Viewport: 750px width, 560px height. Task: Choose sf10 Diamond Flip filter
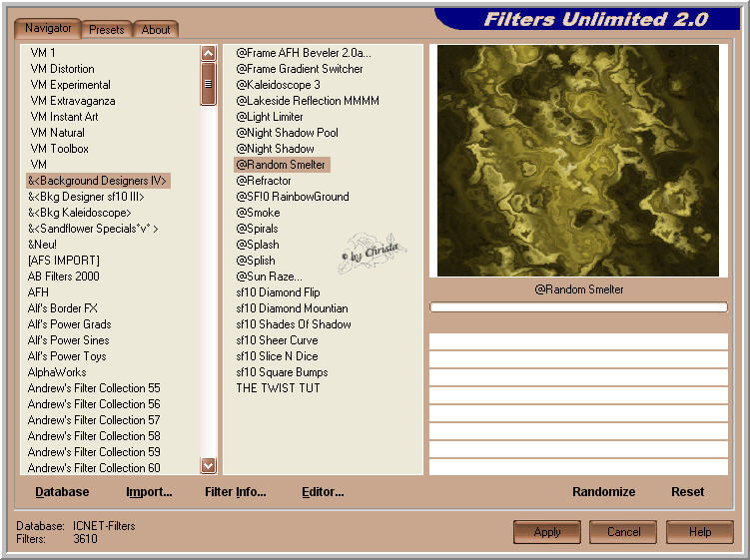pyautogui.click(x=278, y=292)
